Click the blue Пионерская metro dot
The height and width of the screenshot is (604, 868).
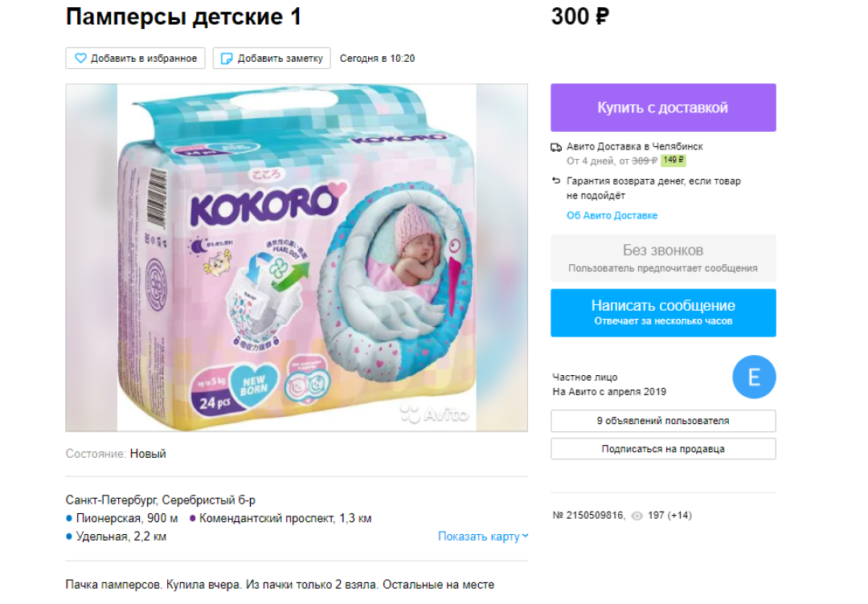coord(69,519)
